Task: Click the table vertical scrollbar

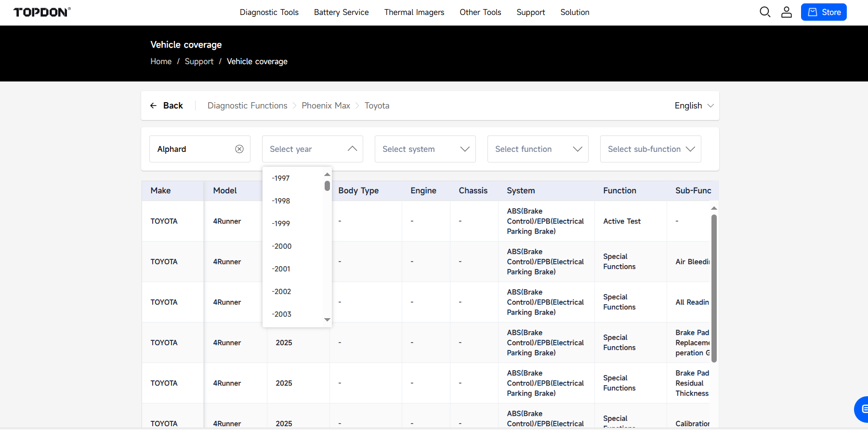Action: click(x=714, y=288)
